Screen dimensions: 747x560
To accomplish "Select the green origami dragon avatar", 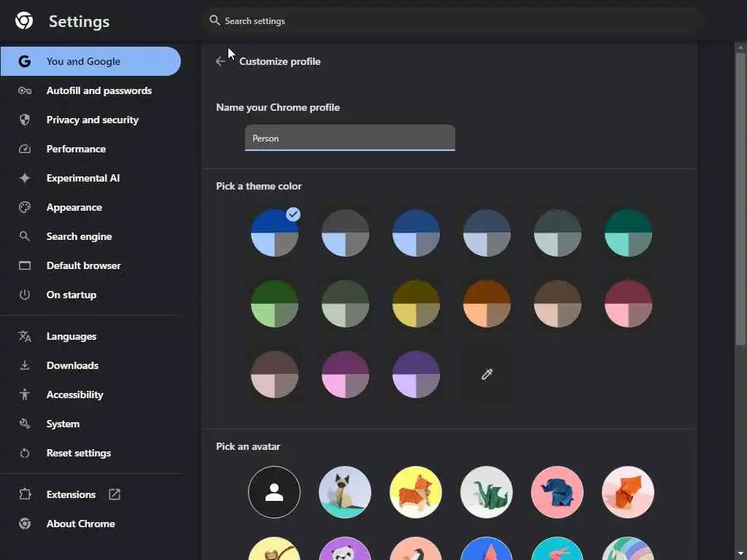I will (487, 492).
